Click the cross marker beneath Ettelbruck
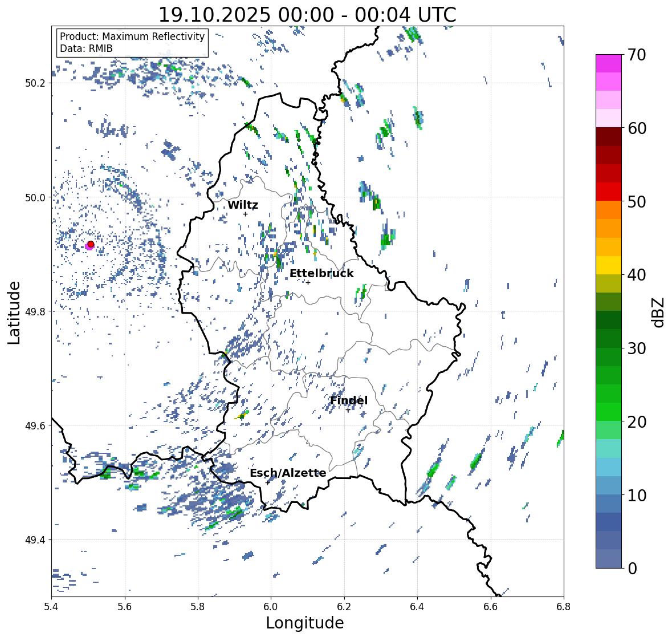The height and width of the screenshot is (637, 672). (x=308, y=282)
